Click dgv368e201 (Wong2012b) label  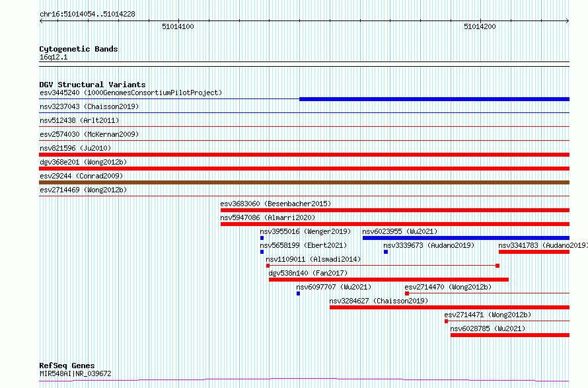pyautogui.click(x=83, y=162)
